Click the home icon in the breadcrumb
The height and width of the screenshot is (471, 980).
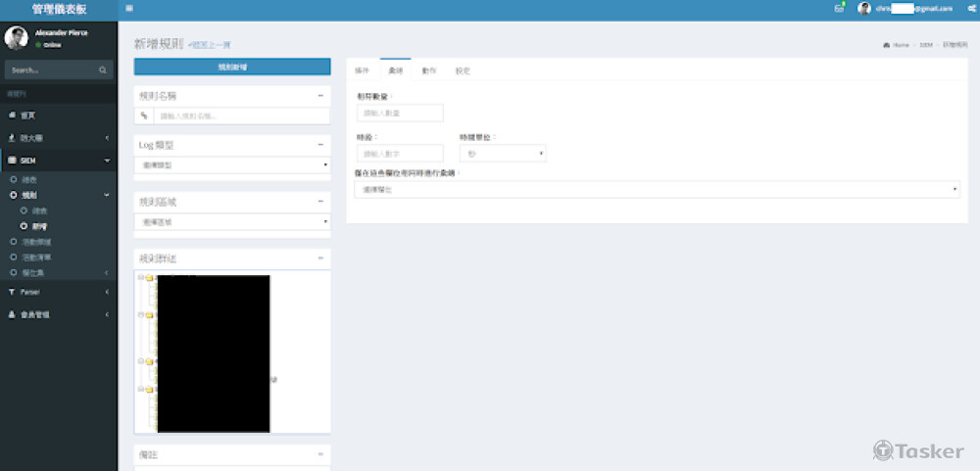(886, 45)
